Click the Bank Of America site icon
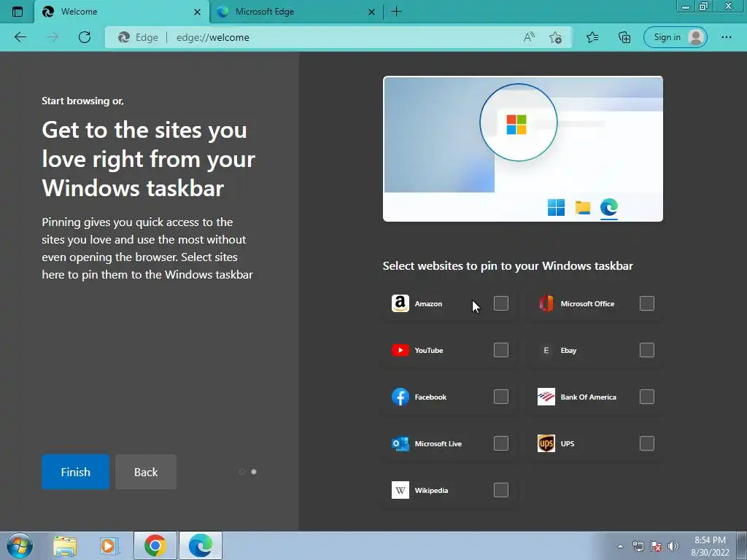The height and width of the screenshot is (560, 747). [x=546, y=397]
